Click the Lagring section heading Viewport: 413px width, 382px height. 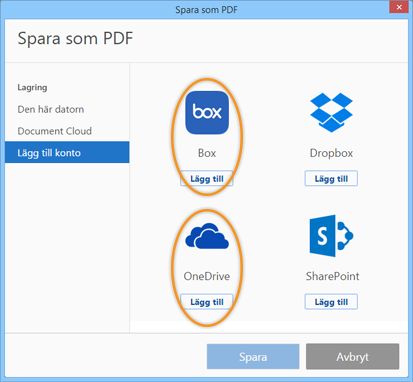[32, 88]
